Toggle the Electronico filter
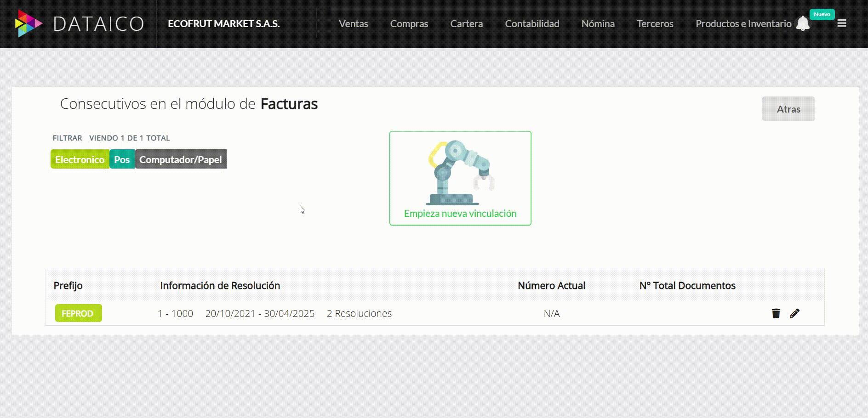 [x=79, y=159]
